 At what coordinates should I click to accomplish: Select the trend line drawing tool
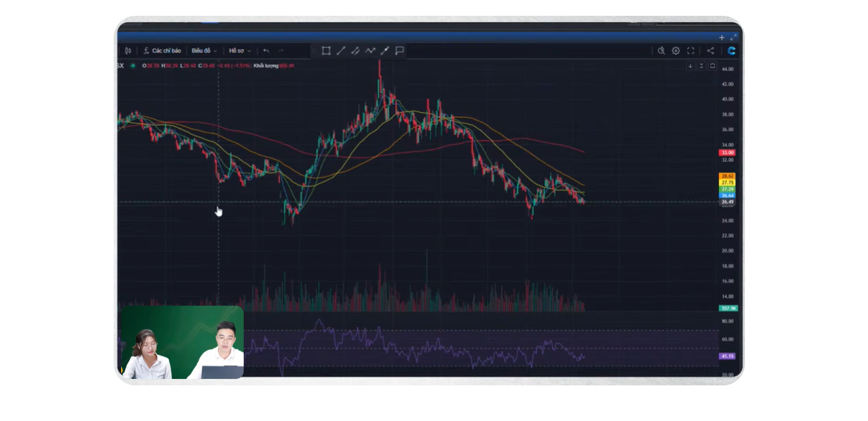(341, 50)
